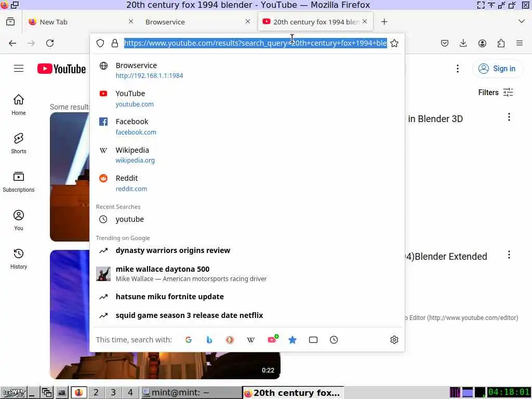Switch to workspace 3 in taskbar
Screen dimensions: 532x399
[113, 393]
